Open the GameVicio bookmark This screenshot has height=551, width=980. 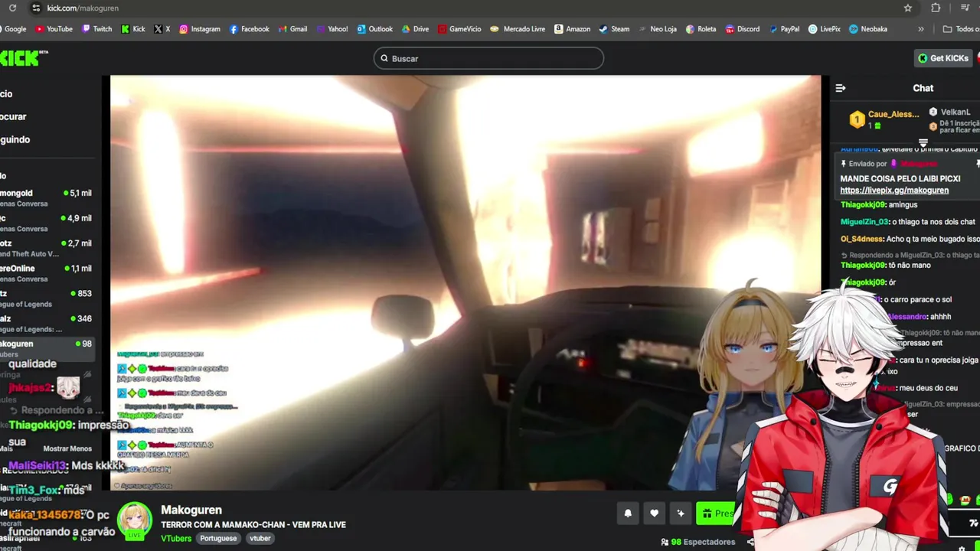(x=459, y=29)
